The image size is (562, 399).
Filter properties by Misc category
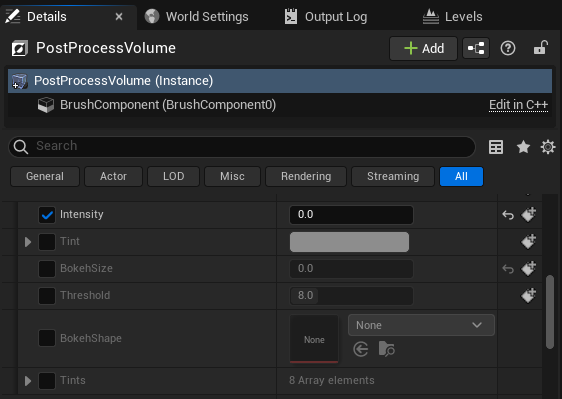232,176
